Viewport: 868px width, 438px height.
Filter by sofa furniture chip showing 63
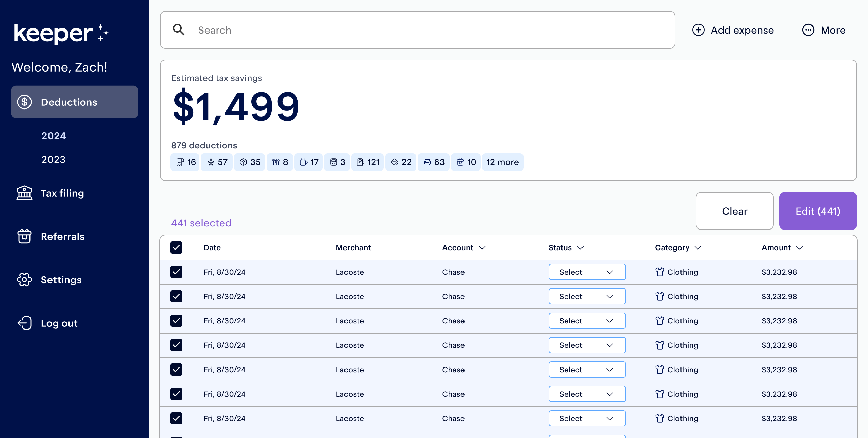coord(434,162)
